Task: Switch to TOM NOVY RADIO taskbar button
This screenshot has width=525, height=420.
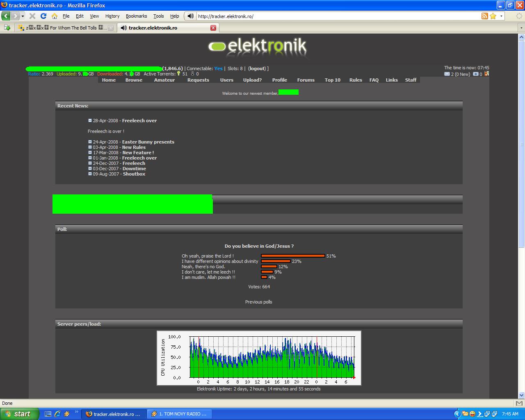Action: pyautogui.click(x=179, y=414)
